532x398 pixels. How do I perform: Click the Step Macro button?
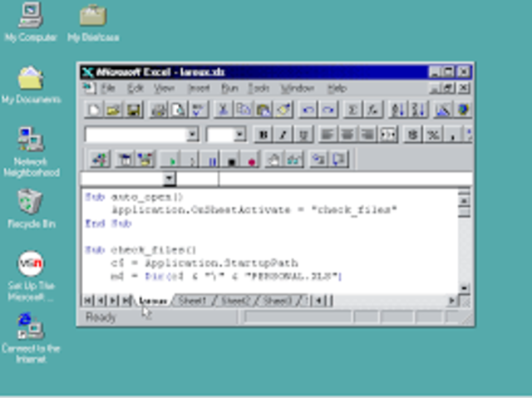[x=191, y=160]
